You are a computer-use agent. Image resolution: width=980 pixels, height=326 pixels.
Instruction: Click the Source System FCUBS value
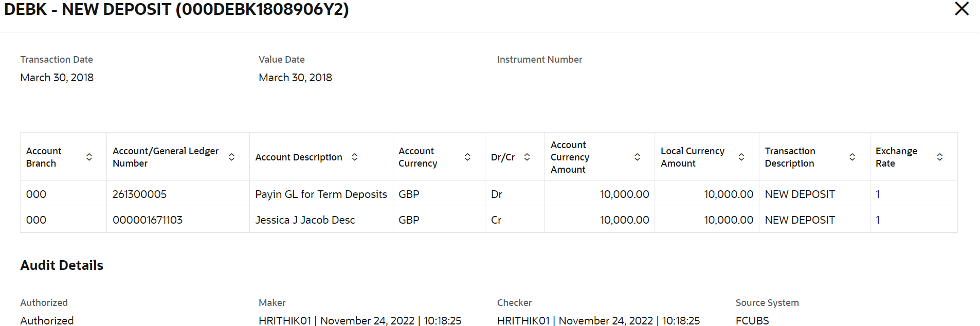click(752, 320)
